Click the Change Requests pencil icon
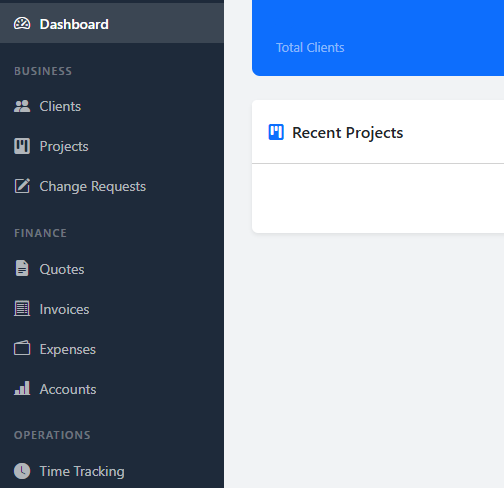504x488 pixels. pyautogui.click(x=22, y=186)
